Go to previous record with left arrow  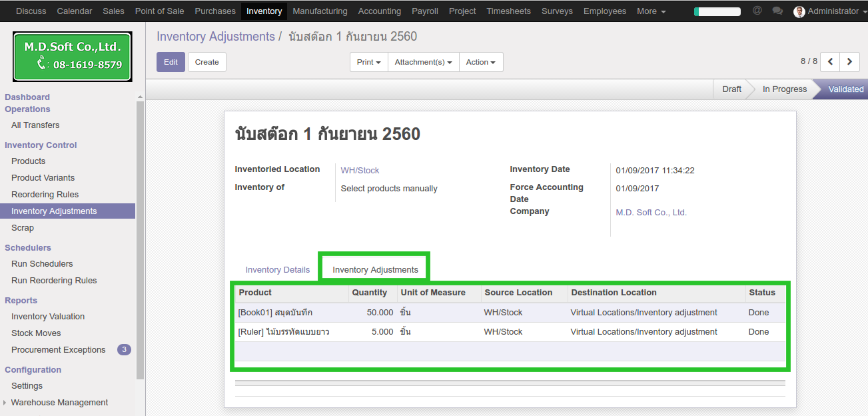pos(830,61)
